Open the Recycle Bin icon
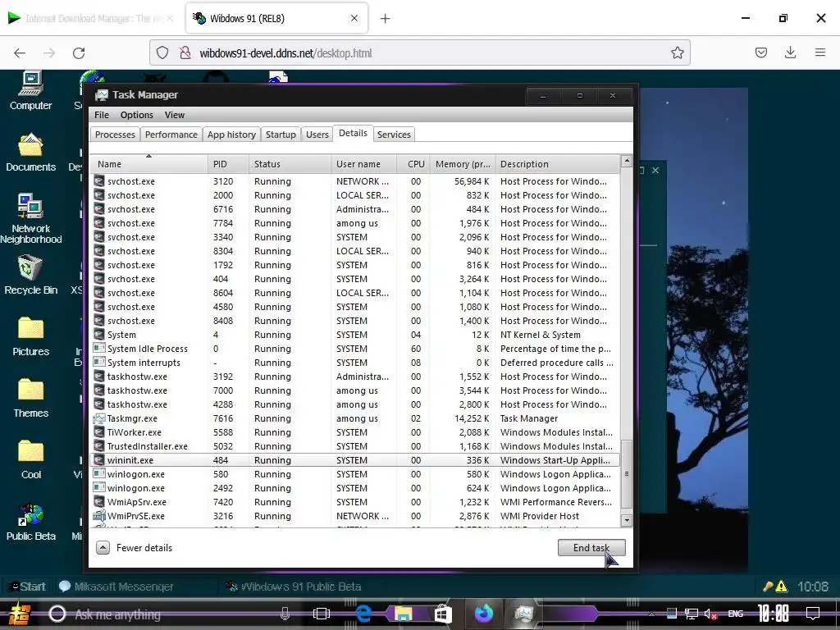The width and height of the screenshot is (840, 630). coord(30,268)
